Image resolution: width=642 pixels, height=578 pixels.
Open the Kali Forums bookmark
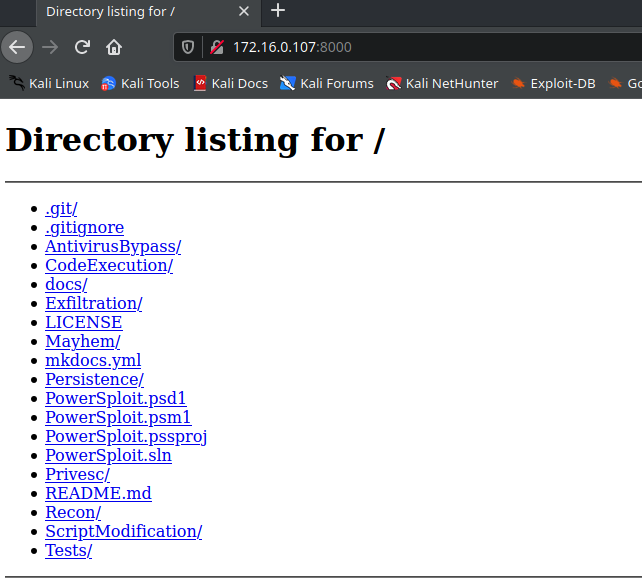click(326, 83)
